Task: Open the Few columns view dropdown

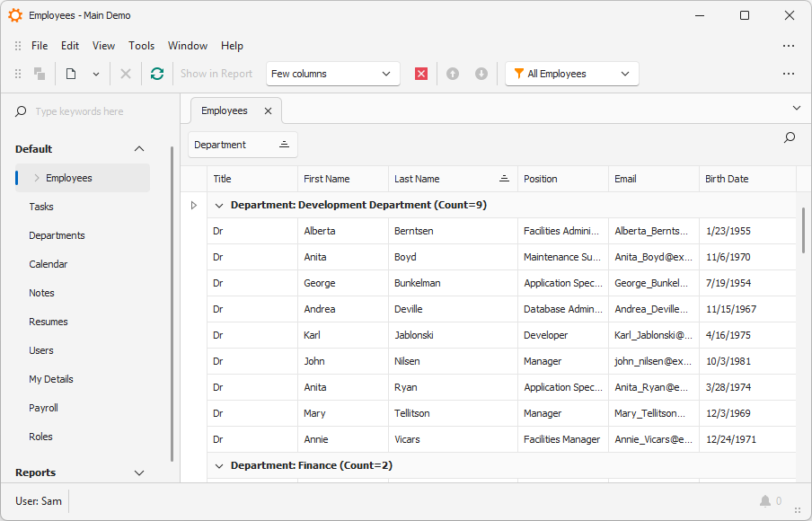Action: 333,74
